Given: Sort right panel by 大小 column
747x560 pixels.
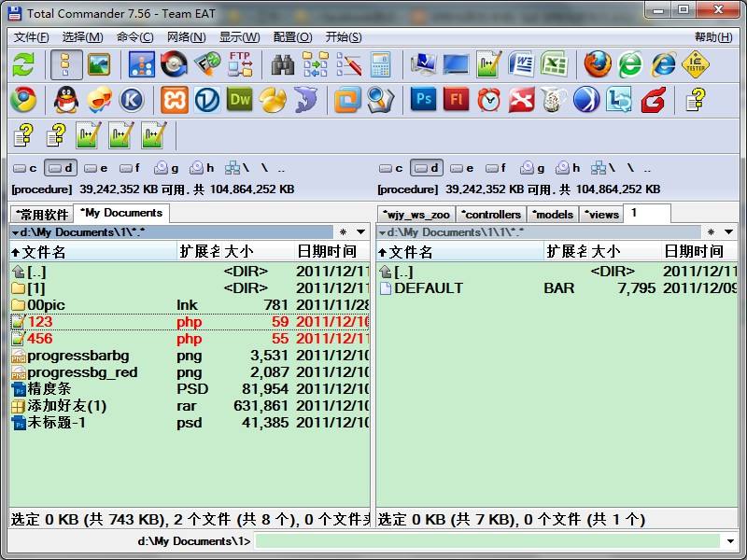Looking at the screenshot, I should pyautogui.click(x=624, y=251).
